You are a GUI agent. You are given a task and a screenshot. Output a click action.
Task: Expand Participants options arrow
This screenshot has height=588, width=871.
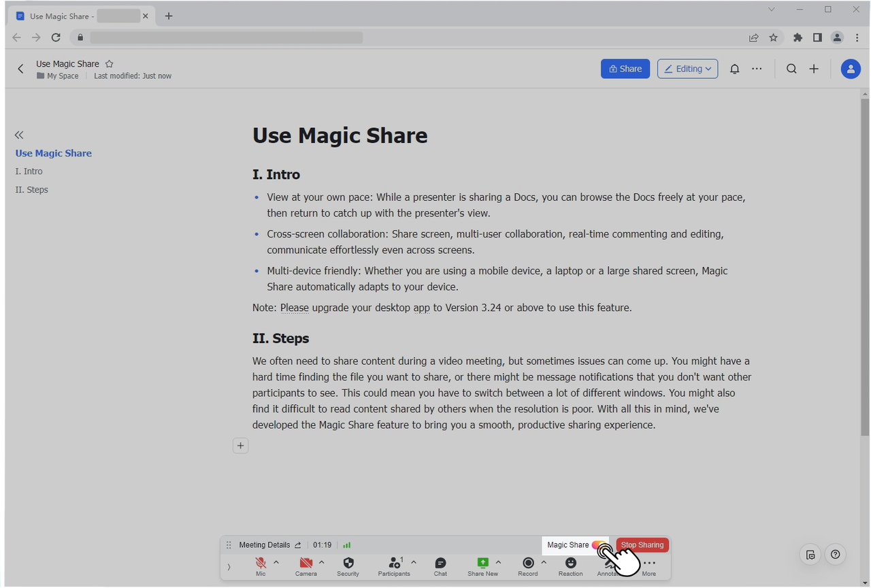click(414, 562)
